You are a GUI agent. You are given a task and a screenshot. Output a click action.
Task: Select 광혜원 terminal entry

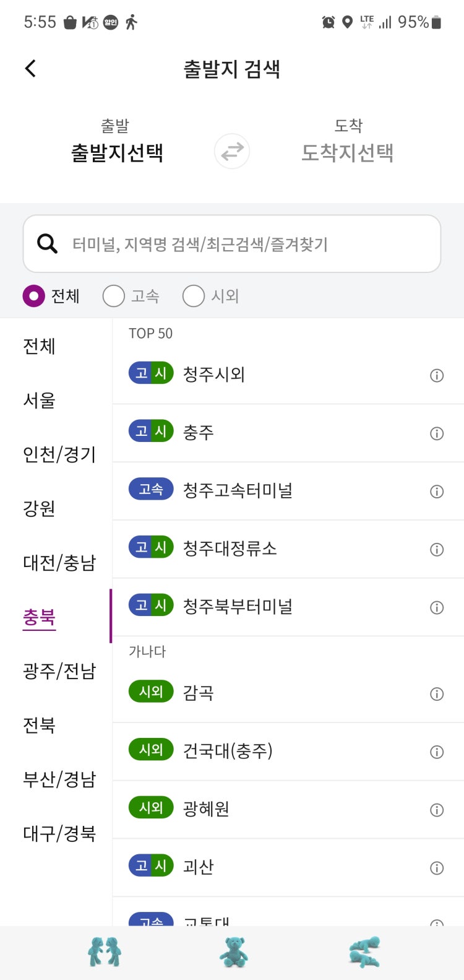click(288, 810)
